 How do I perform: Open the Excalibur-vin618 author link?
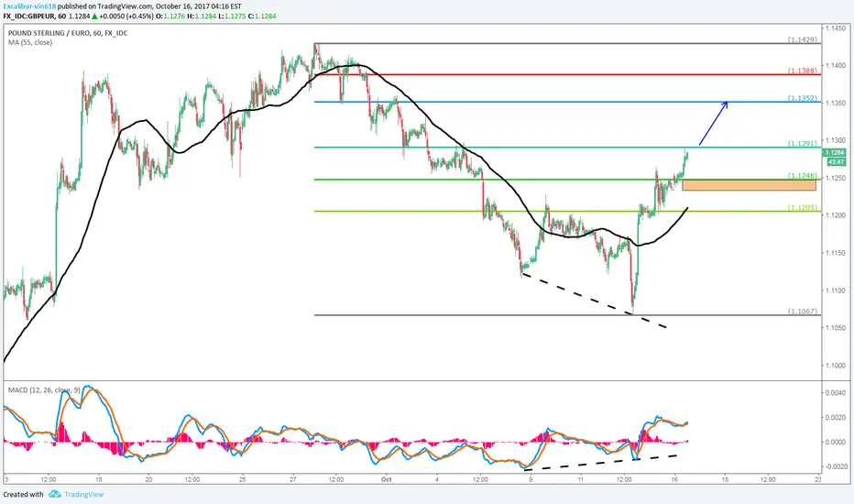29,6
